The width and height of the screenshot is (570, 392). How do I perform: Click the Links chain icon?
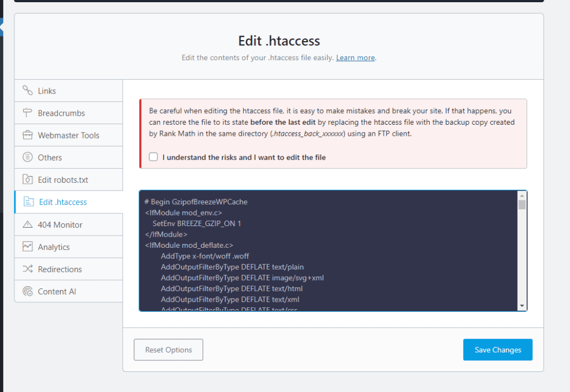click(x=28, y=90)
